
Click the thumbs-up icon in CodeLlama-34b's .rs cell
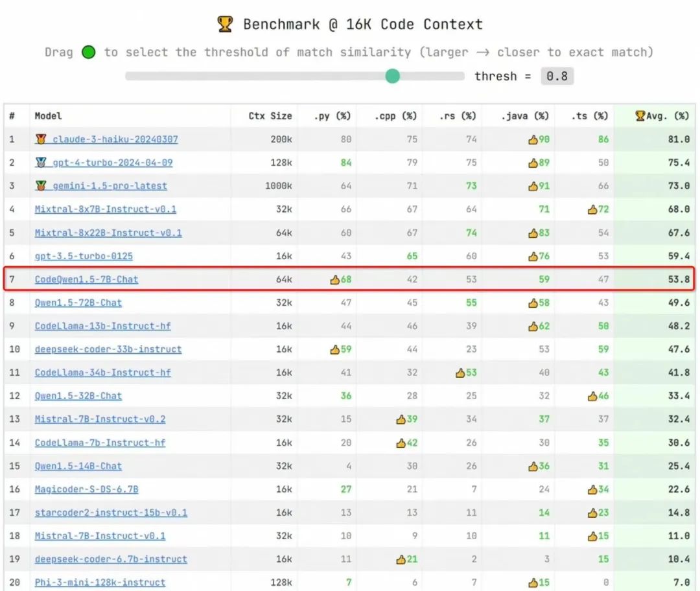460,373
